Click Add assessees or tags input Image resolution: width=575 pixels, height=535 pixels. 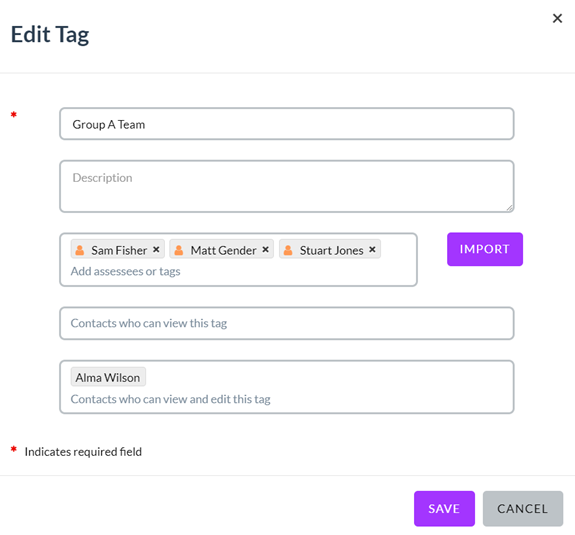[x=125, y=271]
